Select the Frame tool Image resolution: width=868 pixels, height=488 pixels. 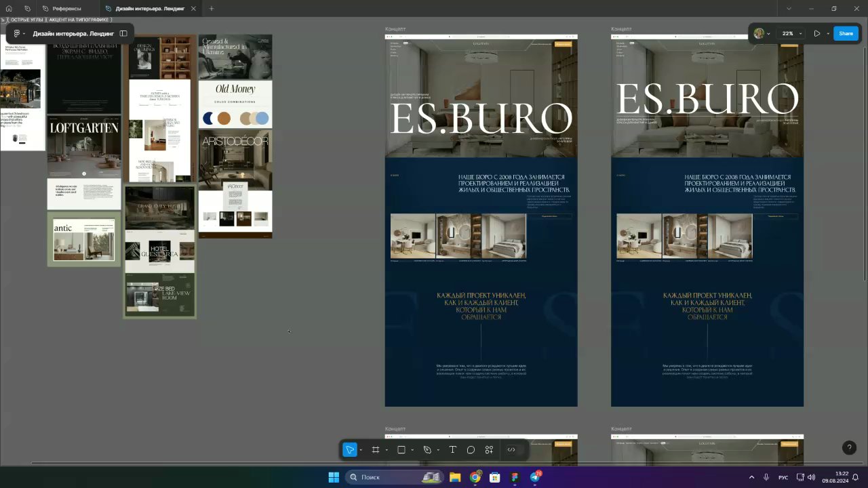coord(375,450)
